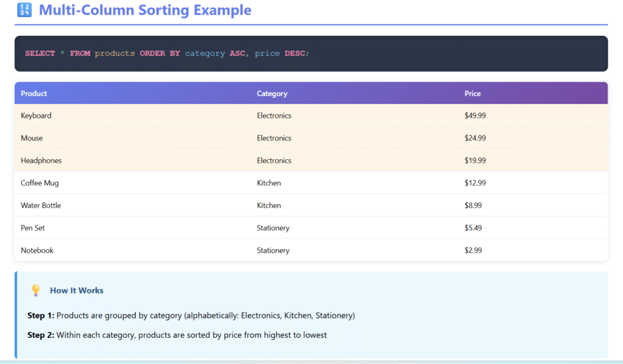Image resolution: width=623 pixels, height=364 pixels.
Task: Click the category ASC clause in the query
Action: pos(215,53)
